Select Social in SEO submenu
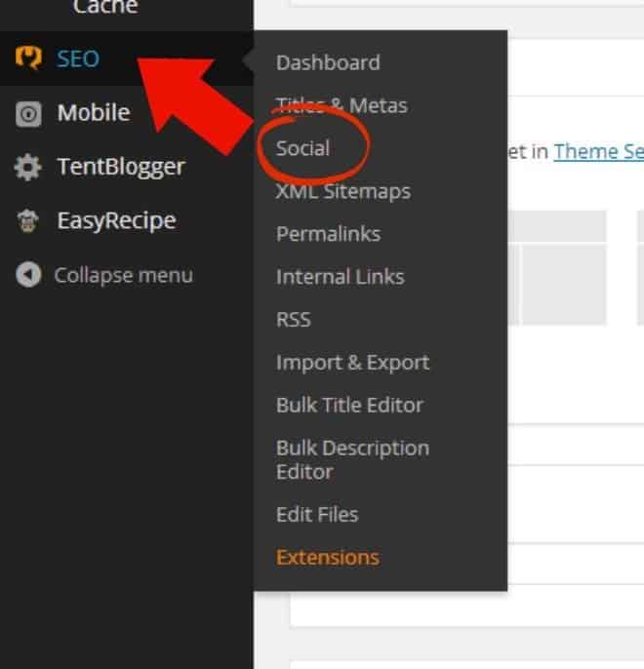This screenshot has width=644, height=669. (302, 148)
